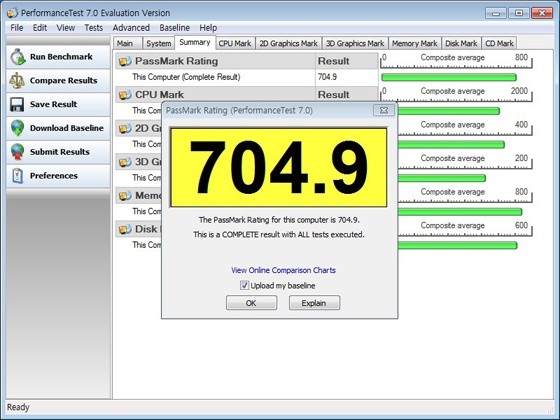560x420 pixels.
Task: Click the Disk Mark row icon
Action: 125,229
